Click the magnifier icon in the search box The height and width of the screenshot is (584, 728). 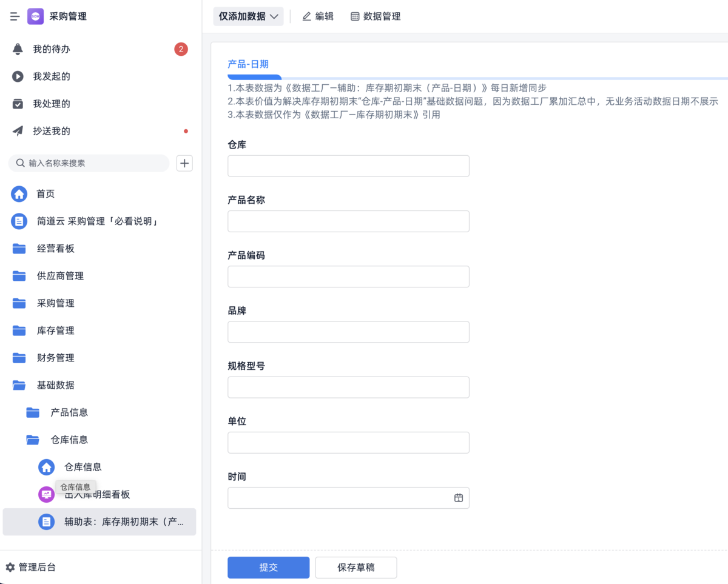[x=21, y=163]
